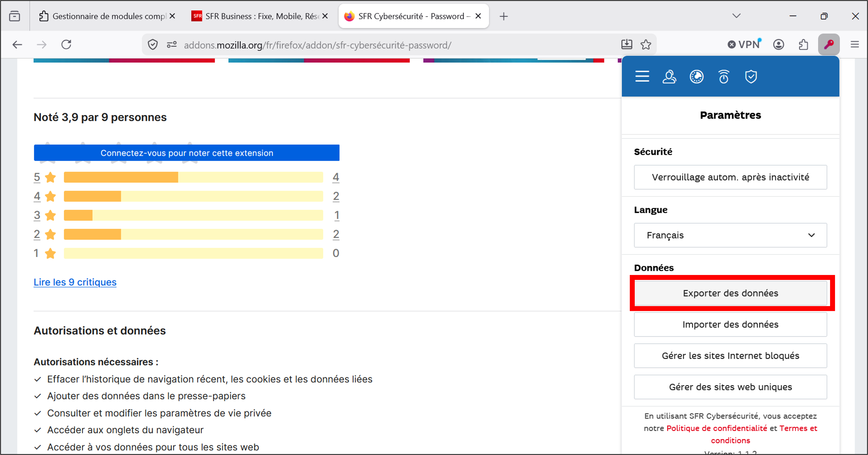The image size is (868, 455).
Task: Go back to the previous page
Action: [x=17, y=45]
